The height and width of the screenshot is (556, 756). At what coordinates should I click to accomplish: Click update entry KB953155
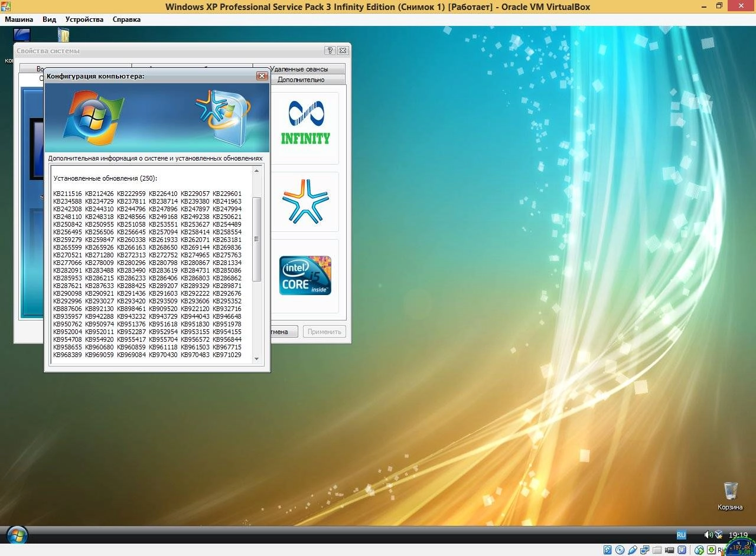click(x=195, y=332)
